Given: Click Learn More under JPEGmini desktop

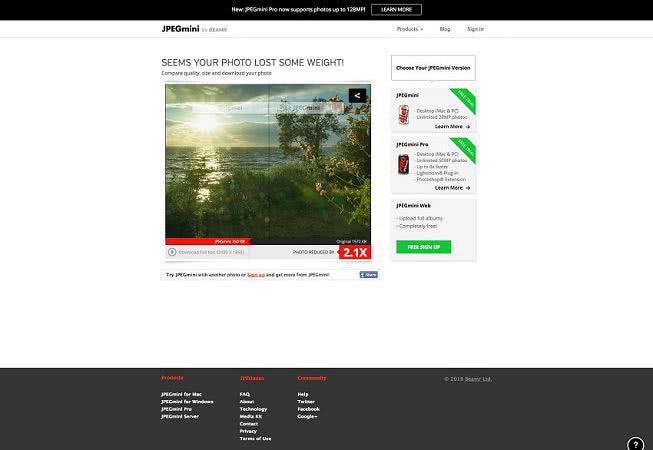Looking at the screenshot, I should (x=452, y=127).
